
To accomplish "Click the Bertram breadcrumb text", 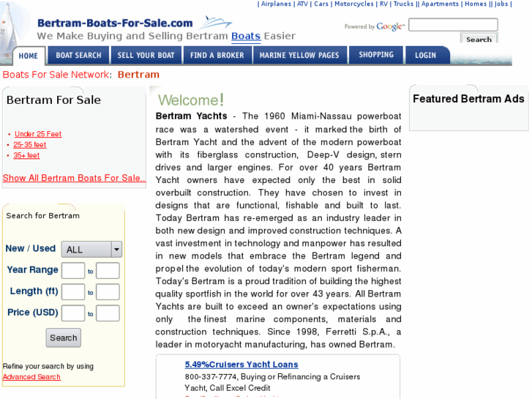I will click(138, 75).
